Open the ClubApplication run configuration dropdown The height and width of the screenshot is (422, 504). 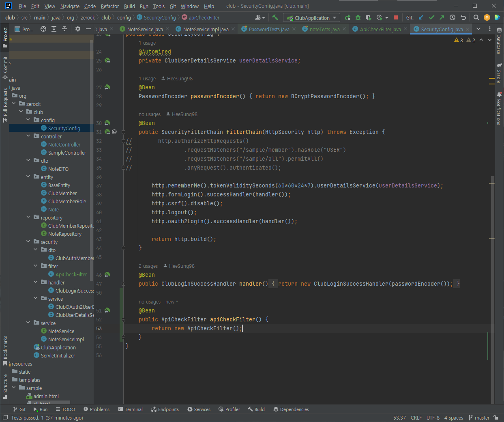click(x=312, y=18)
